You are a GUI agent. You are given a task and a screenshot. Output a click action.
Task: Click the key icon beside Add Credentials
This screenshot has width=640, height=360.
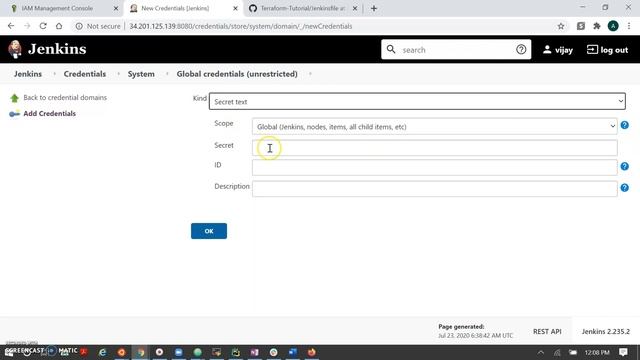pyautogui.click(x=14, y=114)
